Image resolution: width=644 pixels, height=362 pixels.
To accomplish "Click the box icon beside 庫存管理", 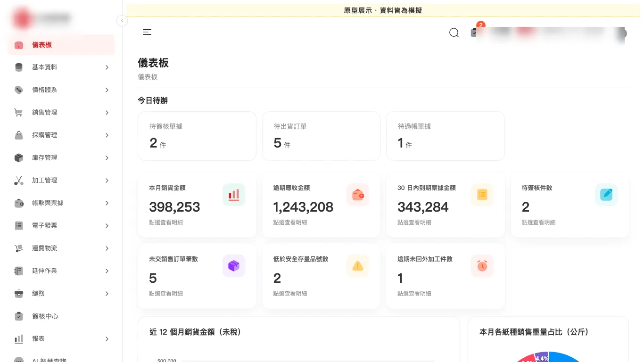I will click(x=19, y=158).
